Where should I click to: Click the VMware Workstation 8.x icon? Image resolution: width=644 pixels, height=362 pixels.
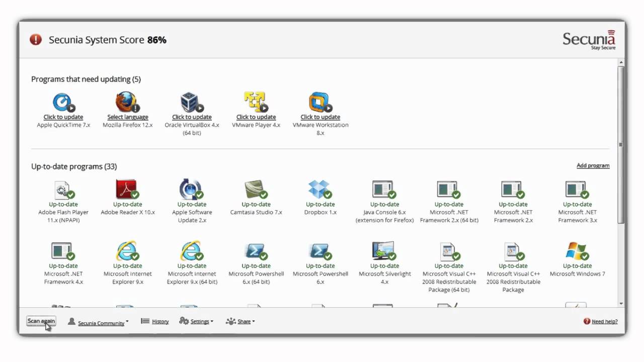(320, 103)
